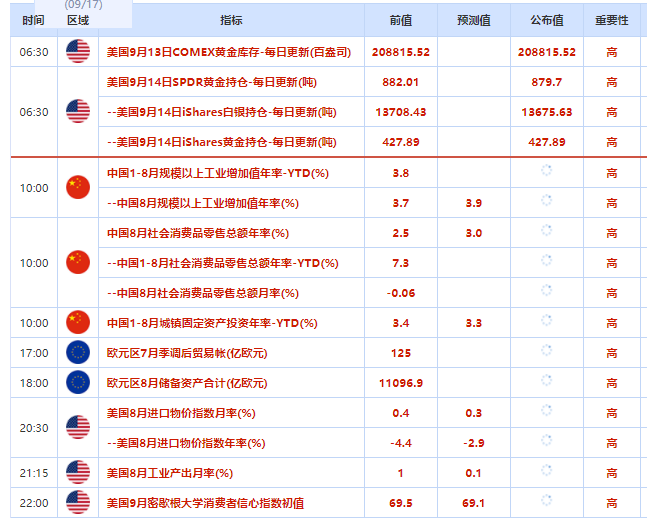Click the 指标 column header
This screenshot has width=647, height=529.
231,20
